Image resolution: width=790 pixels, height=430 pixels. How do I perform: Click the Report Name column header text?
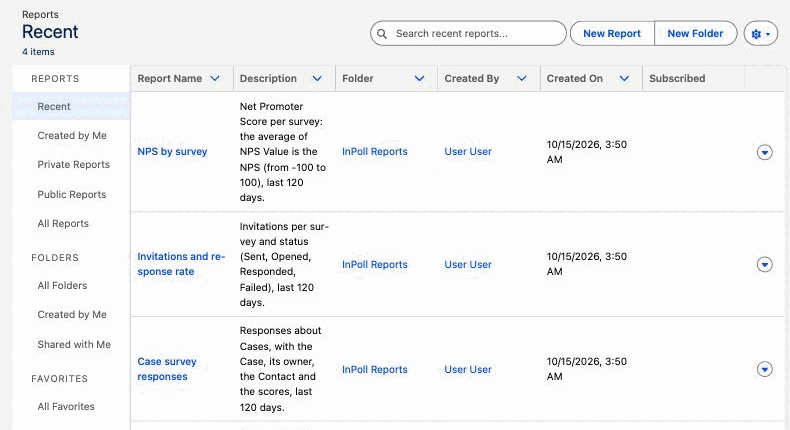coord(170,79)
